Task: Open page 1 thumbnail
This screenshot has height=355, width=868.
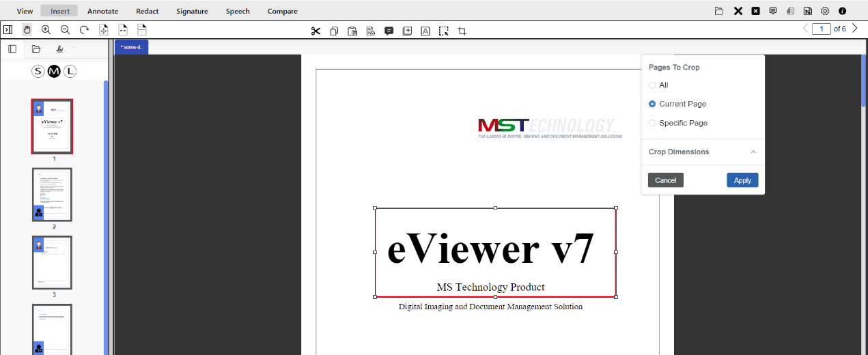Action: (52, 126)
